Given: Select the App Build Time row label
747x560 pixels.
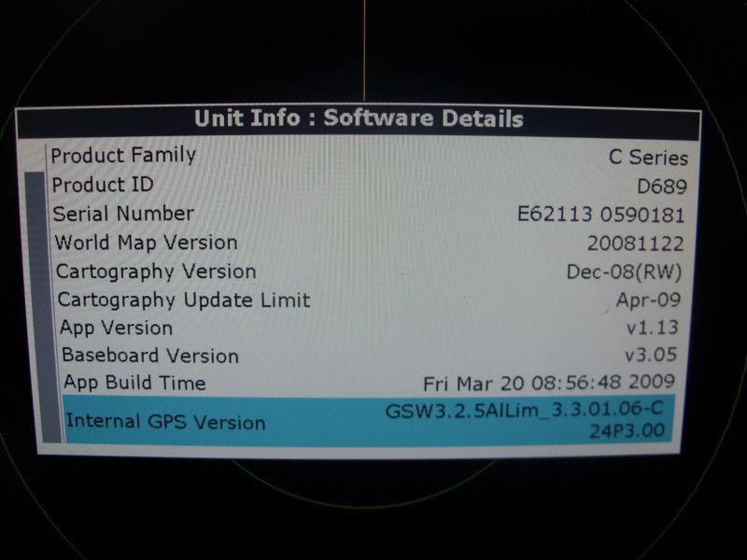Looking at the screenshot, I should [x=134, y=383].
